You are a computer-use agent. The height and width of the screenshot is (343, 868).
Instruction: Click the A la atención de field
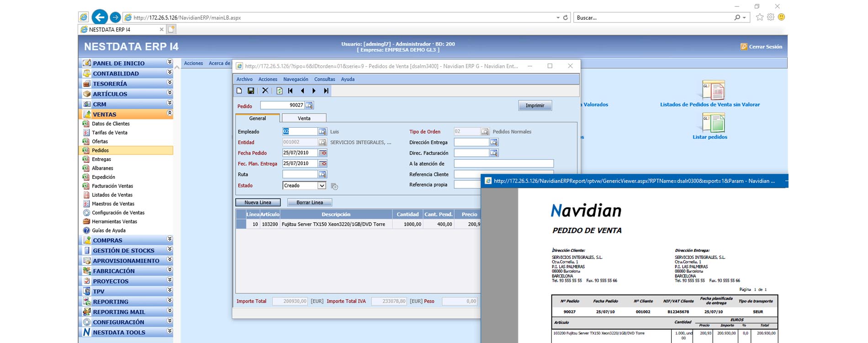pos(503,164)
